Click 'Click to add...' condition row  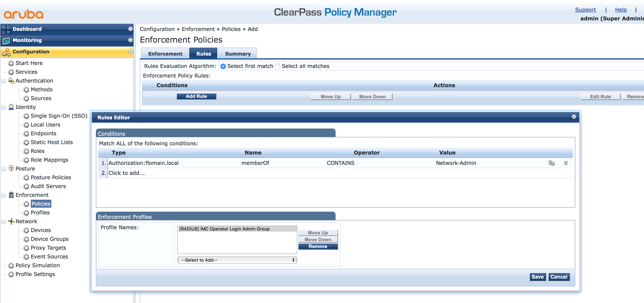pyautogui.click(x=126, y=173)
